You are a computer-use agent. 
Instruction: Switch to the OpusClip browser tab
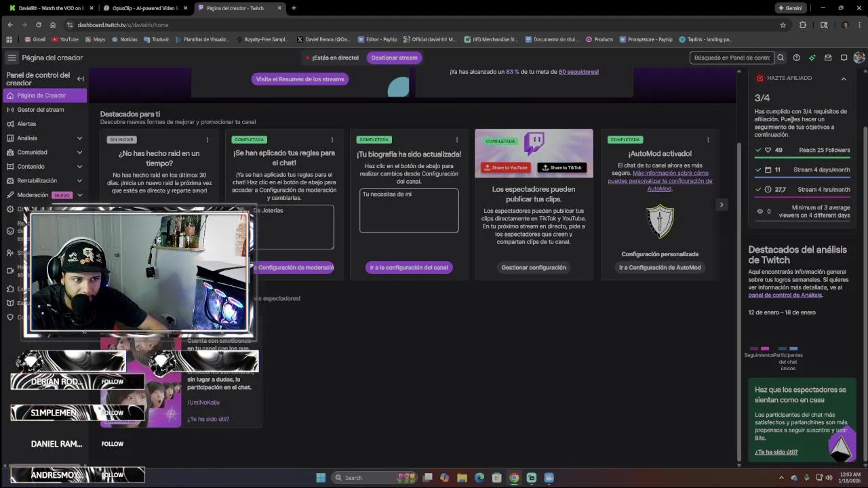(144, 8)
